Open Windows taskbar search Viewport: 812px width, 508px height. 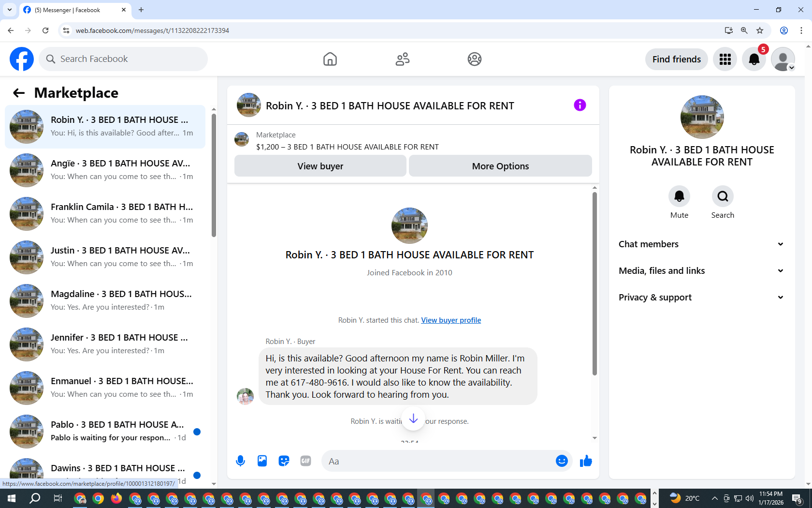click(x=35, y=498)
